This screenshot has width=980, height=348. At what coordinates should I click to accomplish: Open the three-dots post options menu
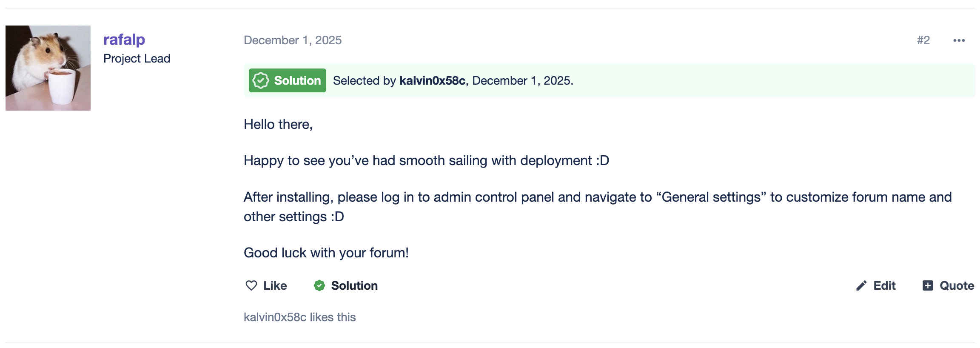tap(959, 40)
